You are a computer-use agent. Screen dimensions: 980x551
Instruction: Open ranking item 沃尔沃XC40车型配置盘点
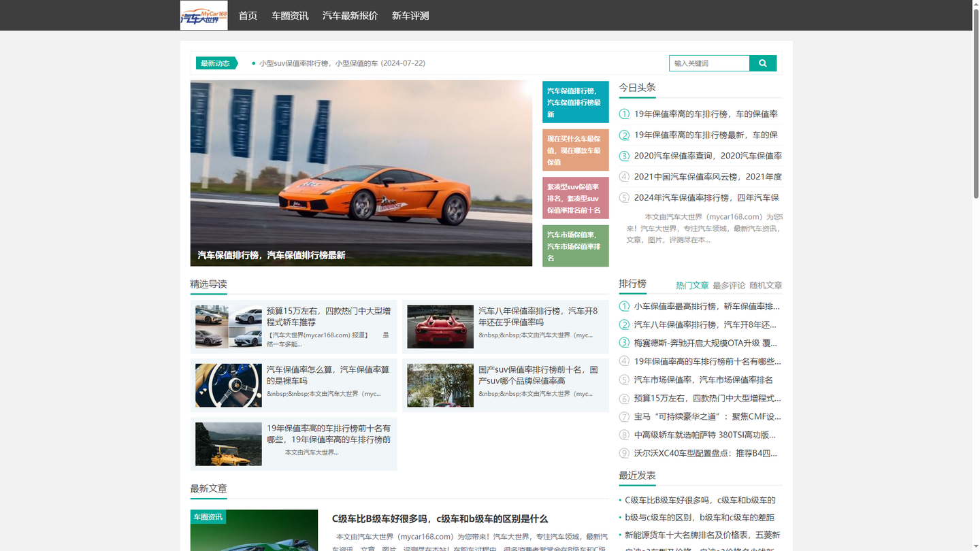(706, 454)
